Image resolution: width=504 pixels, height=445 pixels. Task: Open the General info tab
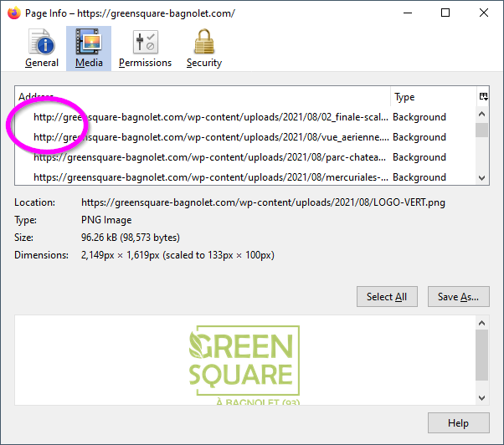42,49
